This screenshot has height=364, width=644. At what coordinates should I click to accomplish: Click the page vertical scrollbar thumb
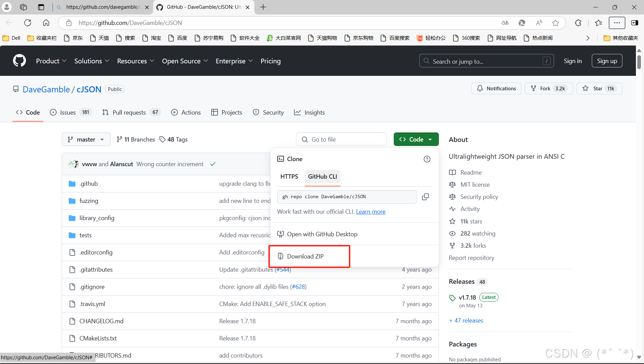coord(639,62)
